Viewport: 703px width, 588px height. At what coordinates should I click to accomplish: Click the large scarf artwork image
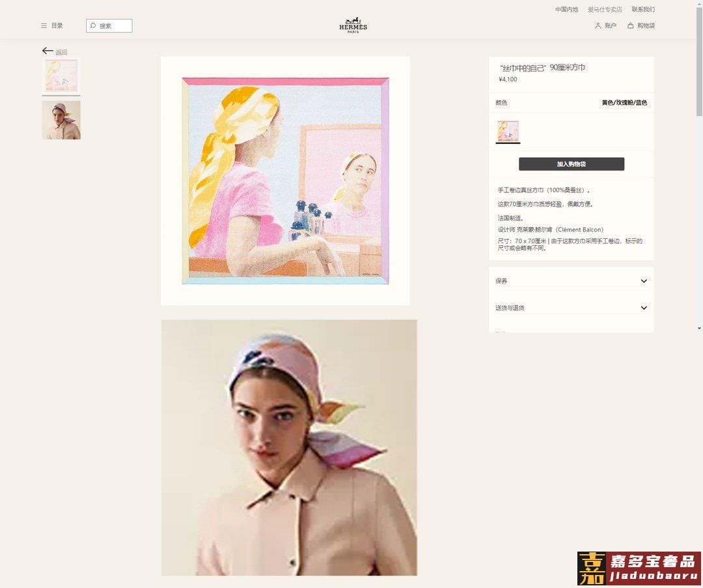coord(285,181)
